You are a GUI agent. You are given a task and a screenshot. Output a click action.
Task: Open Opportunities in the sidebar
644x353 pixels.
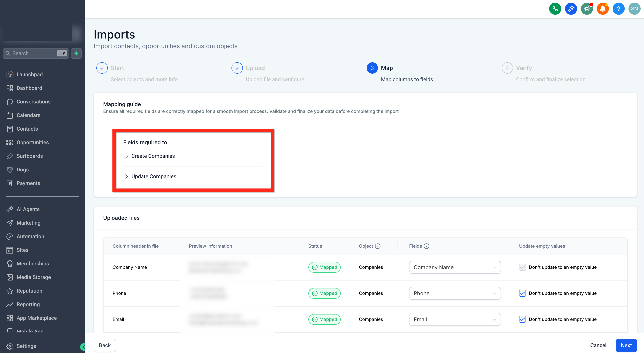33,142
